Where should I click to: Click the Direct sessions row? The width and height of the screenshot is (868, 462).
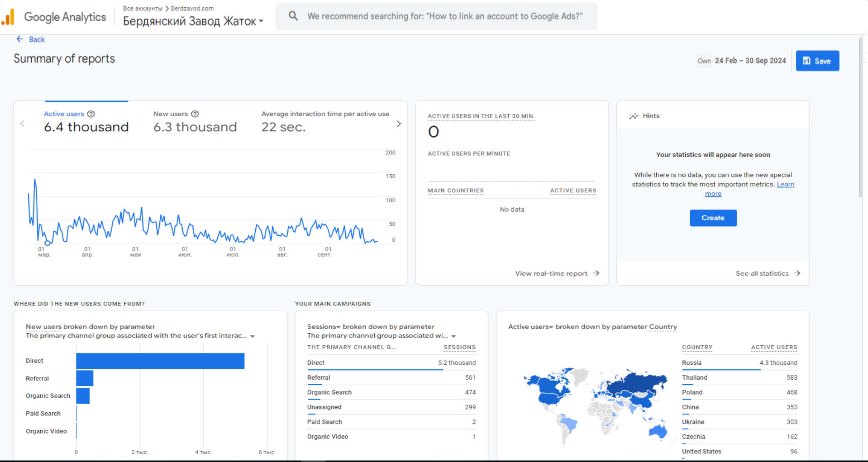(391, 363)
